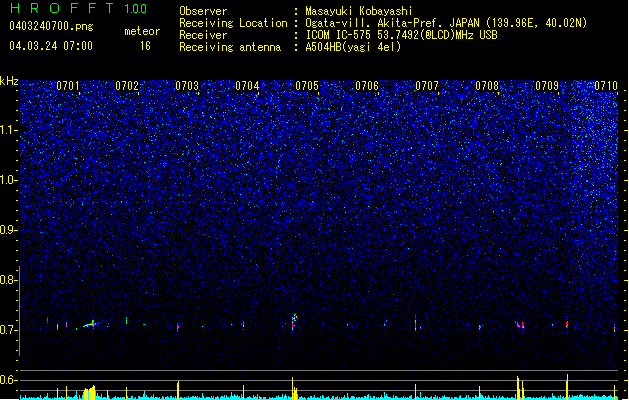629x400 pixels.
Task: Click the 0709 time marker
Action: [x=547, y=86]
